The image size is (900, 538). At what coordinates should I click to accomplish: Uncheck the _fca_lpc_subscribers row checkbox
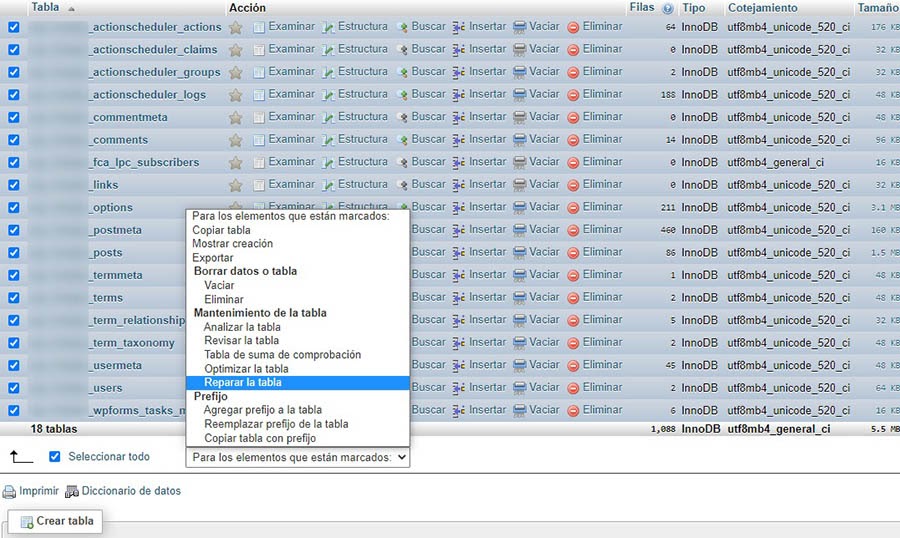coord(13,162)
